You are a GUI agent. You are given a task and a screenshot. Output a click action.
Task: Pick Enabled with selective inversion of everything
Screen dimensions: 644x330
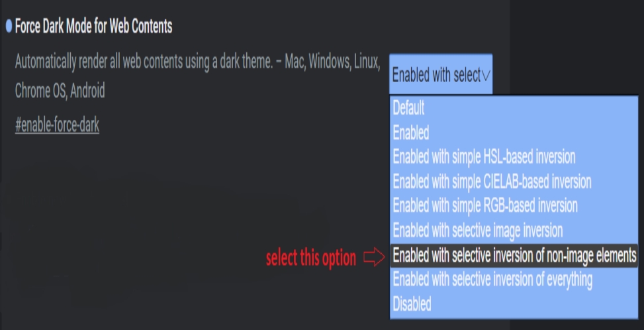pyautogui.click(x=492, y=280)
